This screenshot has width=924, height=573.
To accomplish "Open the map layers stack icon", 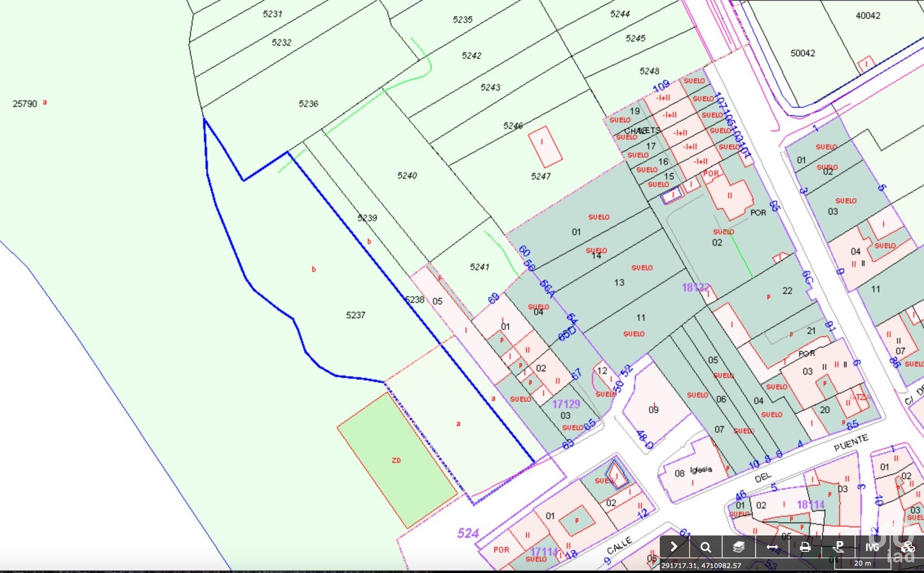I will point(739,547).
